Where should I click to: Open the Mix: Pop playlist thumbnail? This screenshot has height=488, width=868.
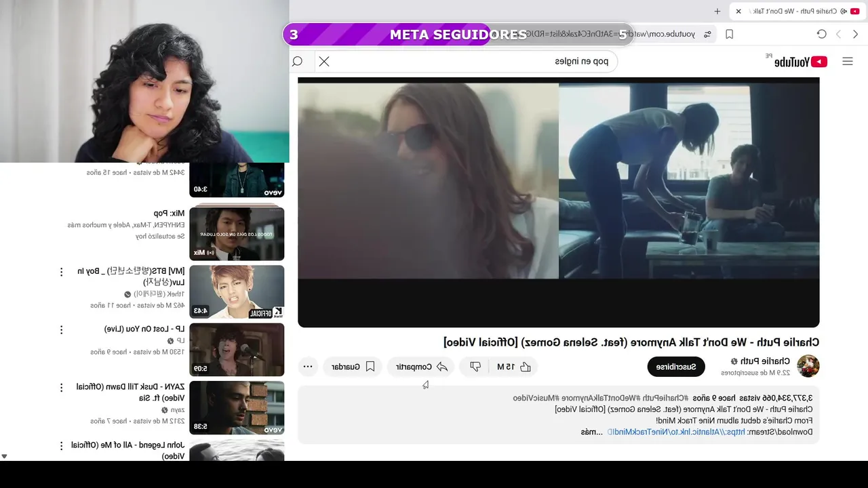pyautogui.click(x=237, y=232)
